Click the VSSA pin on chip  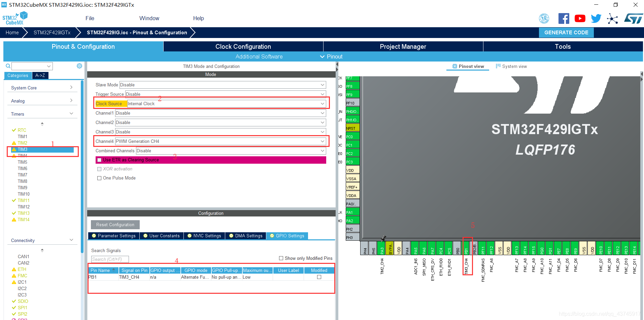tap(352, 178)
